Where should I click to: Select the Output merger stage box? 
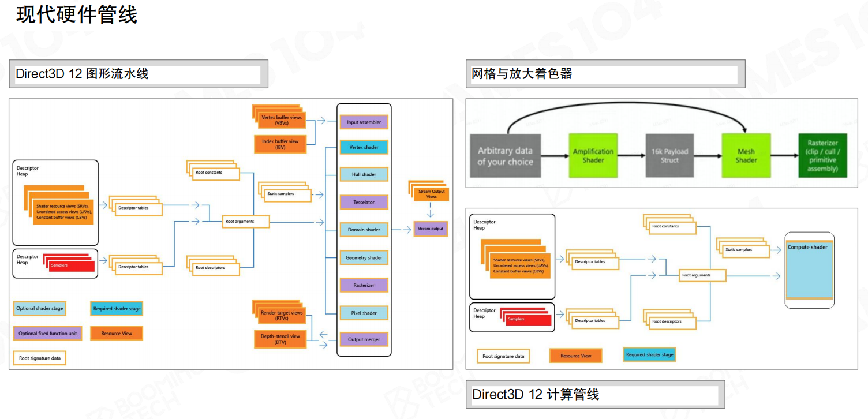[x=364, y=339]
